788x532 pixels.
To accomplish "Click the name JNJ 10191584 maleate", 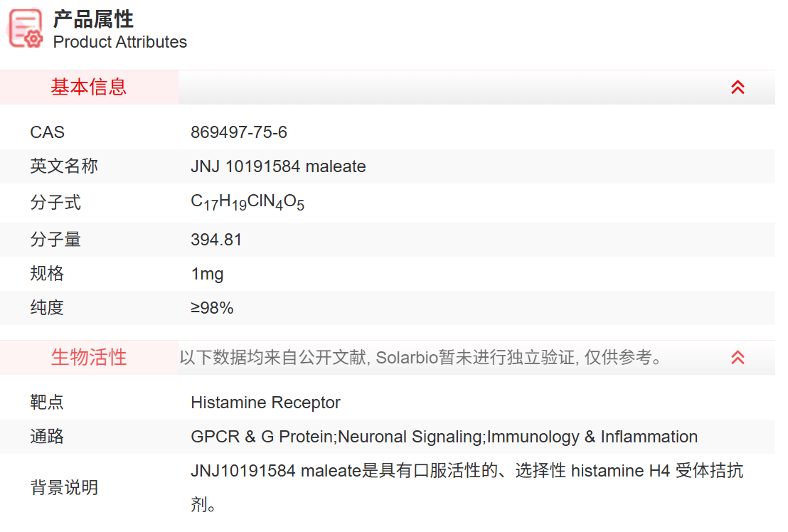I will (278, 166).
